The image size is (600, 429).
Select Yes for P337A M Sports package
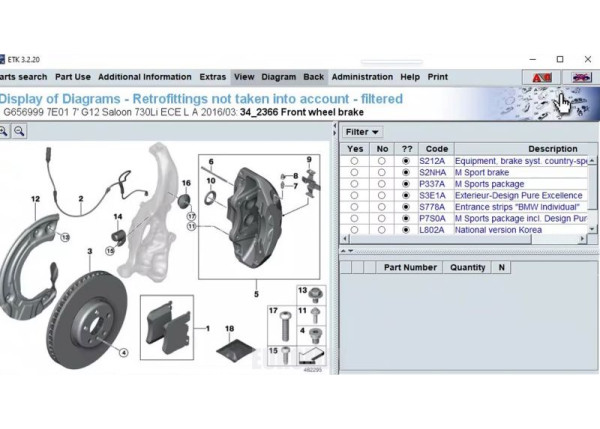click(355, 184)
